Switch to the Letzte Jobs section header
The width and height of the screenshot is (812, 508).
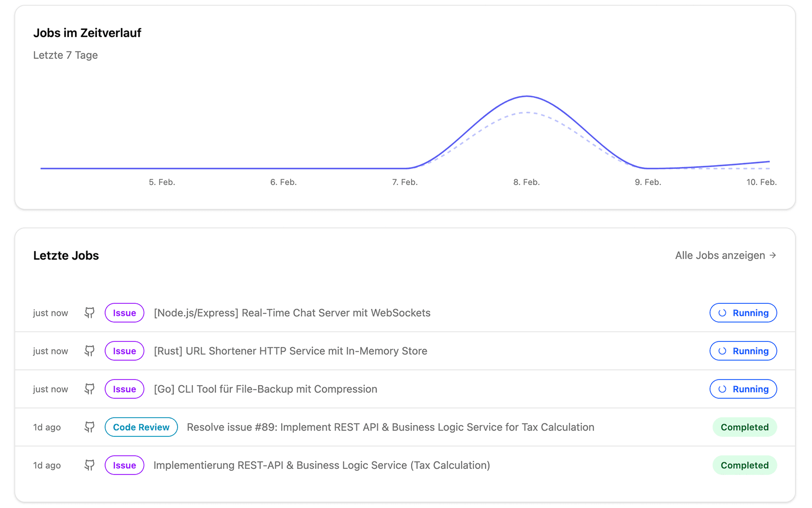point(66,256)
